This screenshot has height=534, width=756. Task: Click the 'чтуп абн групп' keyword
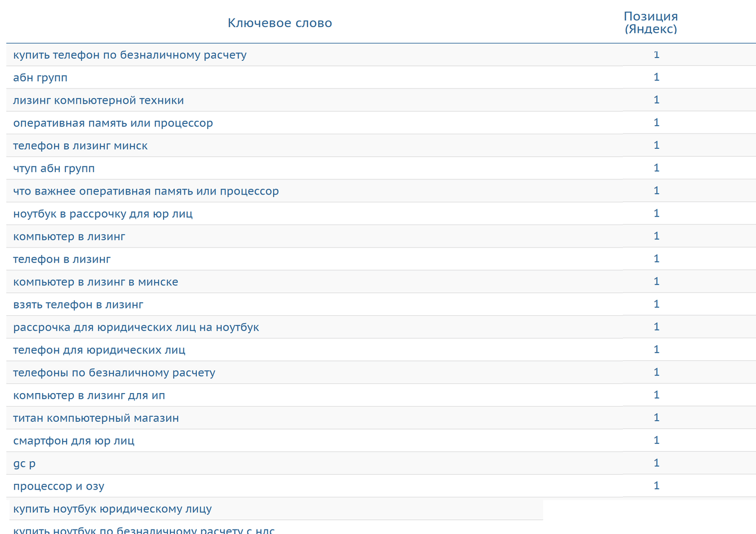(x=54, y=169)
